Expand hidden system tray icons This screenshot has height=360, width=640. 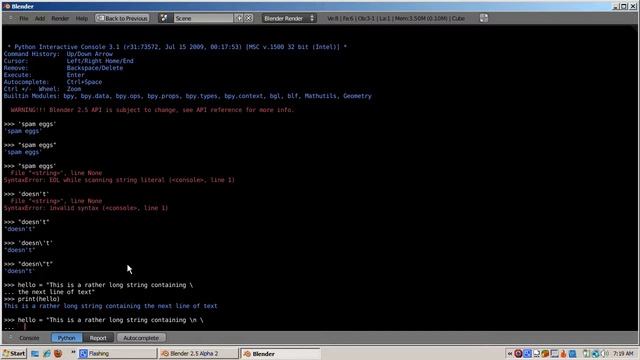click(x=509, y=353)
